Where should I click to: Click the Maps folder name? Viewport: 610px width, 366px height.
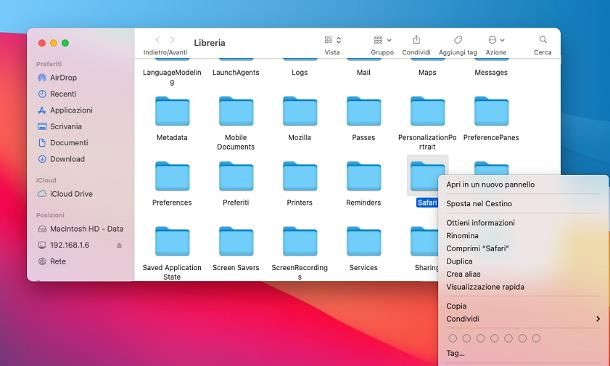(427, 72)
